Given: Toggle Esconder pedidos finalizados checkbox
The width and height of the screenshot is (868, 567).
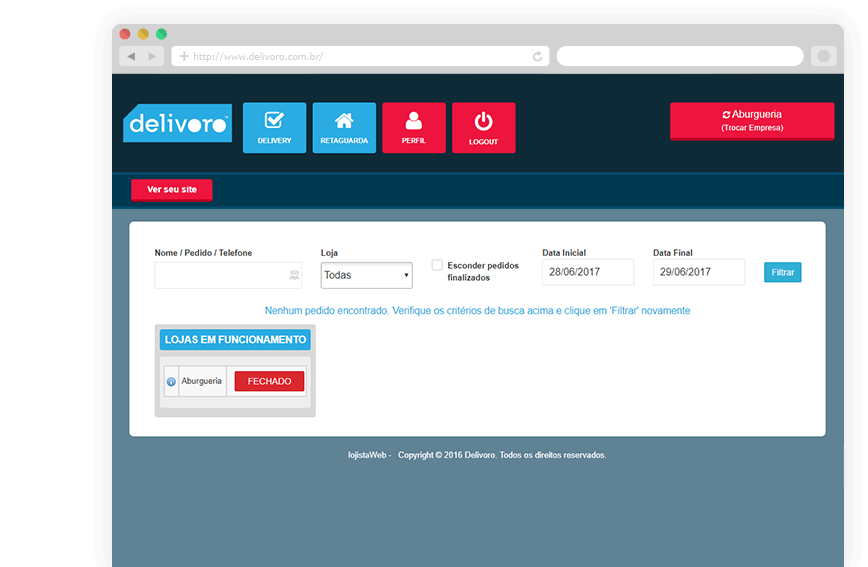Looking at the screenshot, I should pos(437,265).
